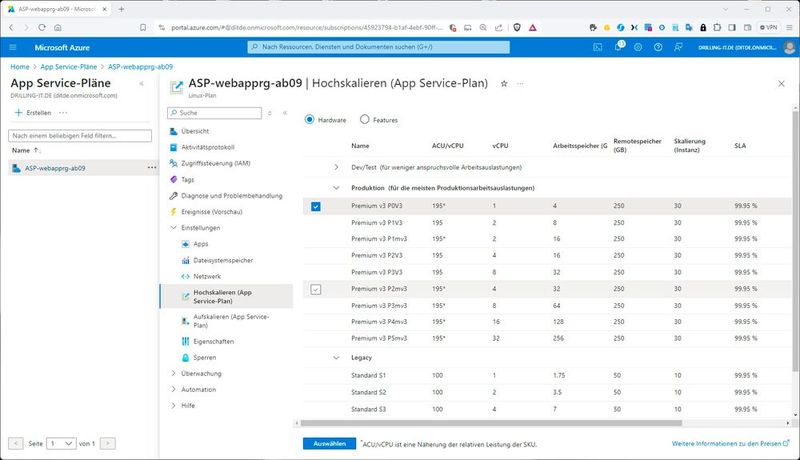Open Sperren menu item
Viewport: 800px width, 460px height.
coord(205,357)
